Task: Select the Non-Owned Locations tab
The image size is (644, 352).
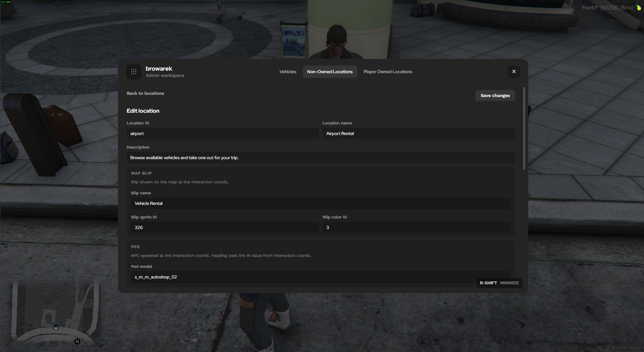Action: pos(330,72)
